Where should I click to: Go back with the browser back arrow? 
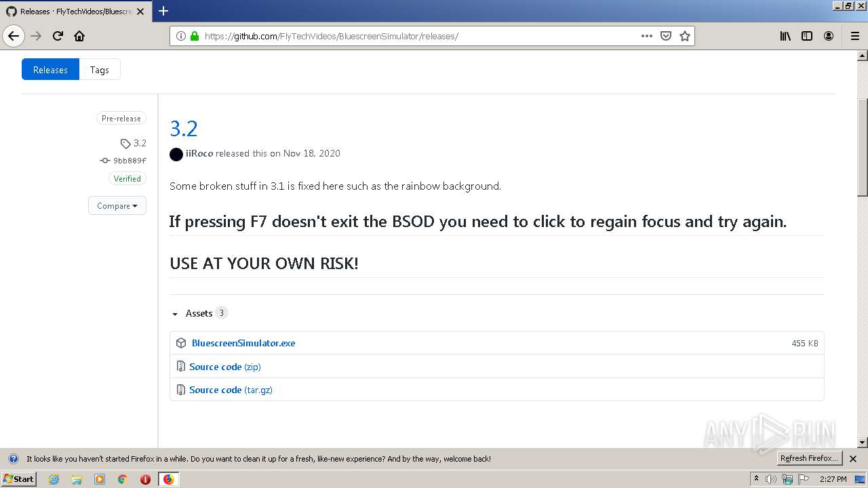click(14, 36)
